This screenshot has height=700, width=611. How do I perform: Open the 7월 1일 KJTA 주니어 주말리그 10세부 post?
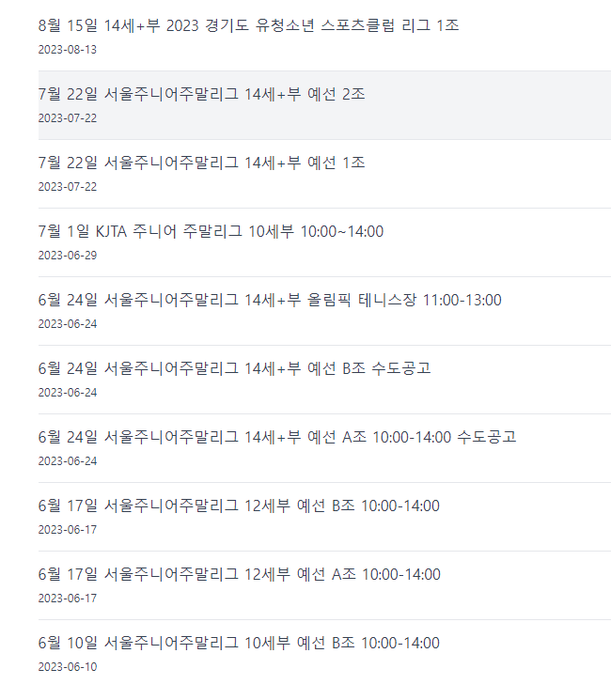click(x=211, y=231)
